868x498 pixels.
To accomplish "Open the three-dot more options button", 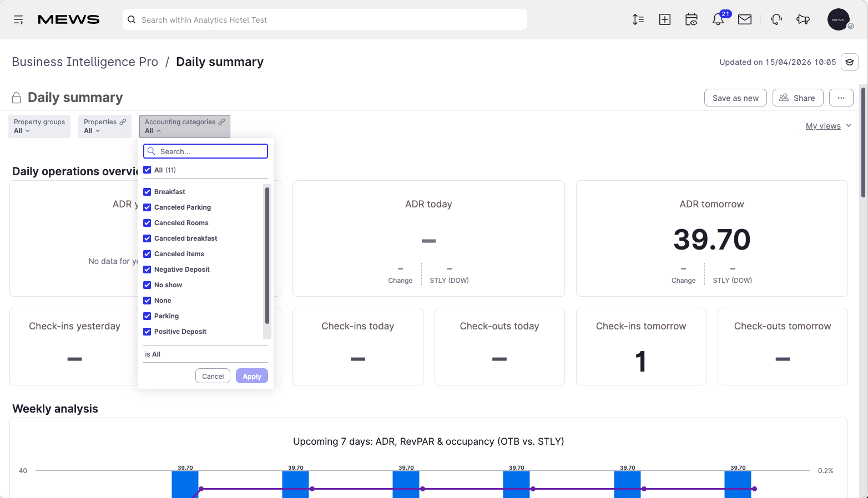I will (841, 98).
